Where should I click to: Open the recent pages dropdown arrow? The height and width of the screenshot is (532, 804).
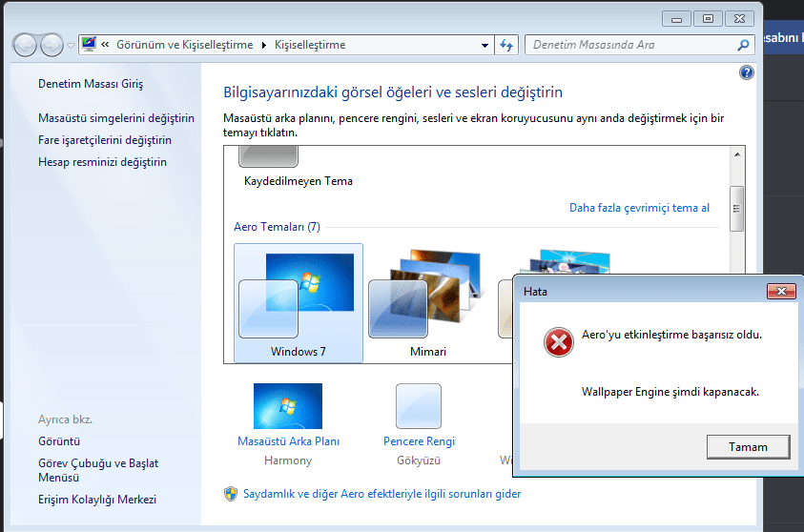[x=71, y=46]
